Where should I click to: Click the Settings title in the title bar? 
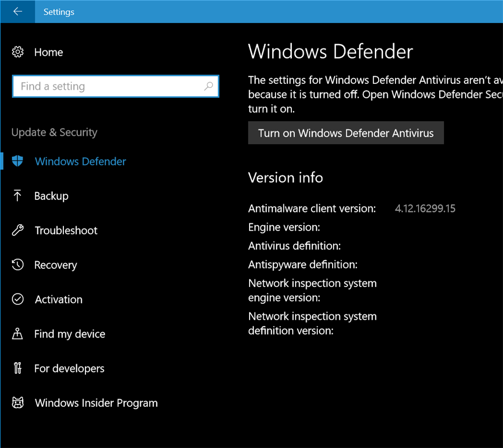pyautogui.click(x=59, y=12)
